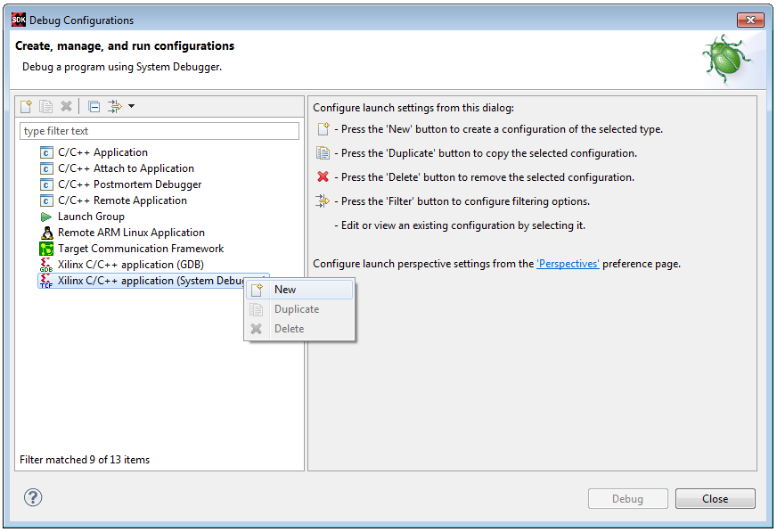This screenshot has width=777, height=532.
Task: Select the C/C++ Application icon
Action: point(46,152)
